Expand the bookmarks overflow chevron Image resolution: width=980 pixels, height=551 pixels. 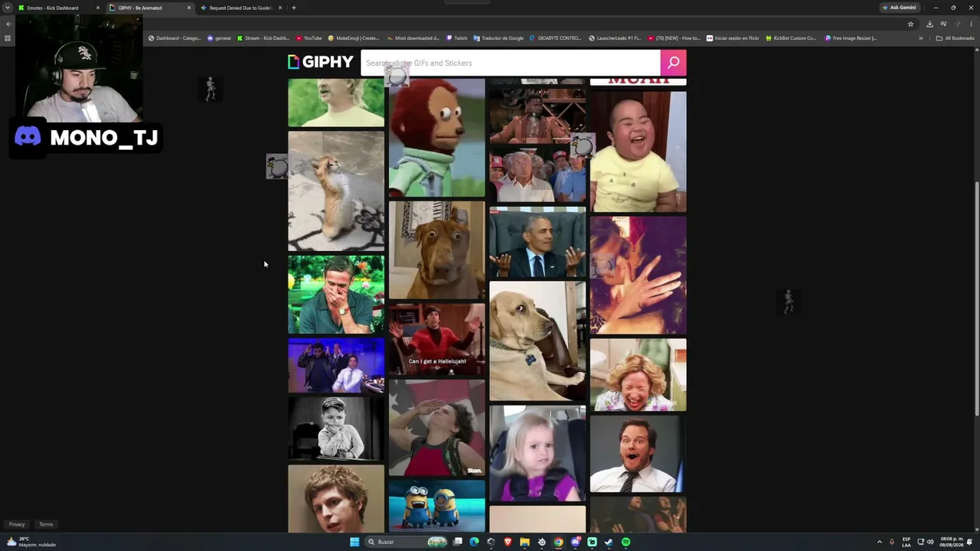[921, 38]
